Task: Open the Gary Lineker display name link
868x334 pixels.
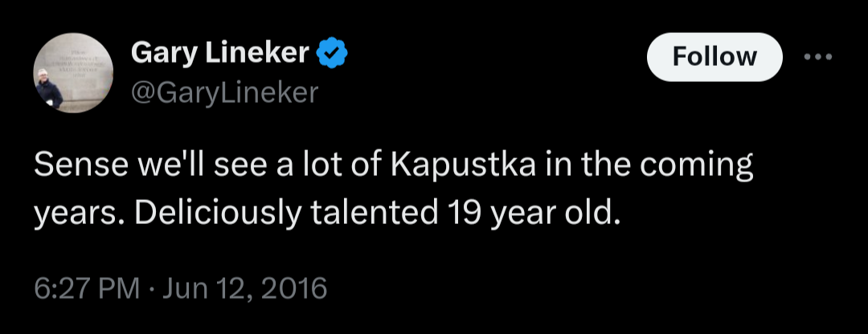Action: pos(219,55)
